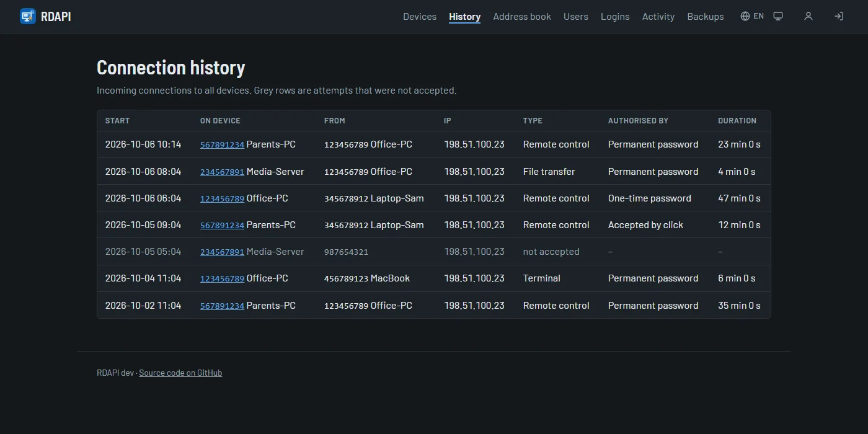The width and height of the screenshot is (868, 434).
Task: Click the 23 min 0 s duration
Action: click(x=739, y=144)
